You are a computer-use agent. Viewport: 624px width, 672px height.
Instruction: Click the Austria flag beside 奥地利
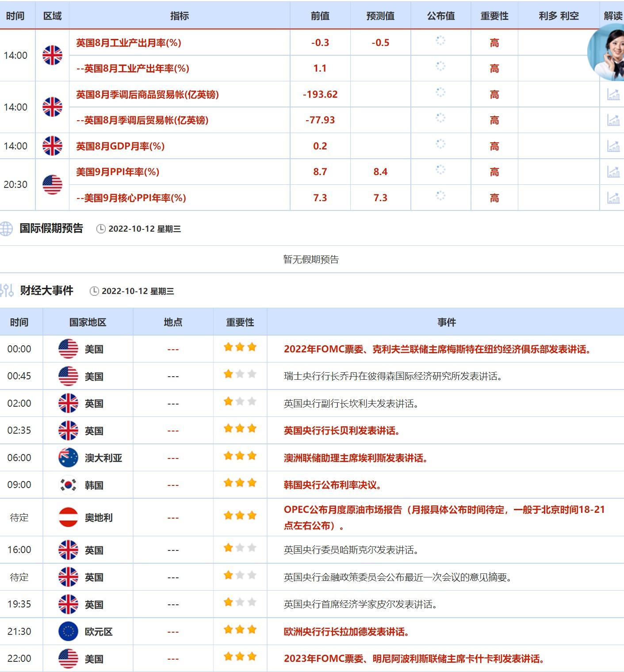(x=68, y=517)
